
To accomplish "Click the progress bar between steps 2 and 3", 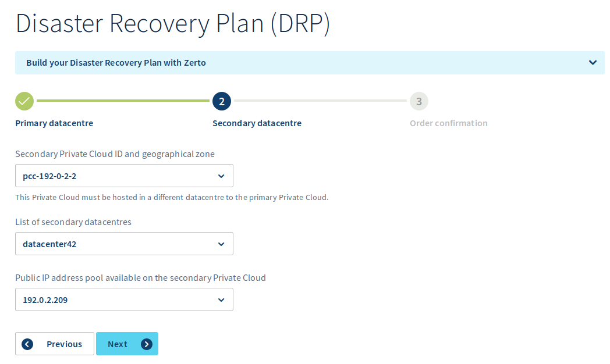I will point(320,101).
